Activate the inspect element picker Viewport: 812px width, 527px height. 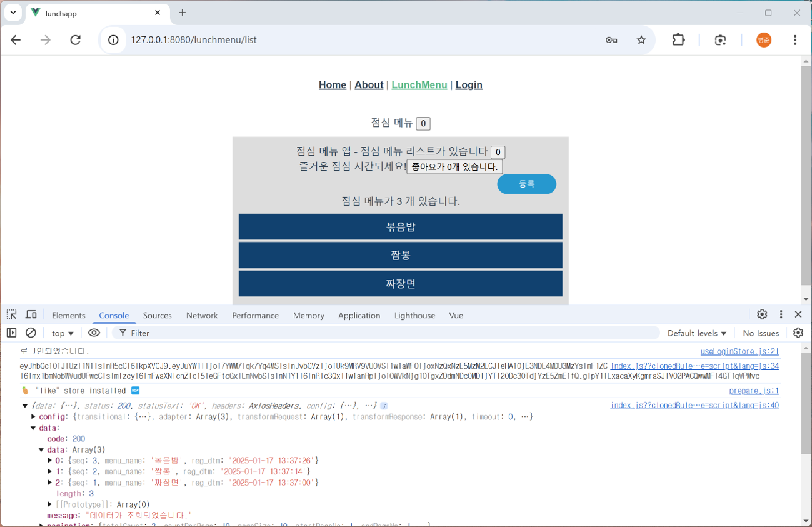(12, 314)
